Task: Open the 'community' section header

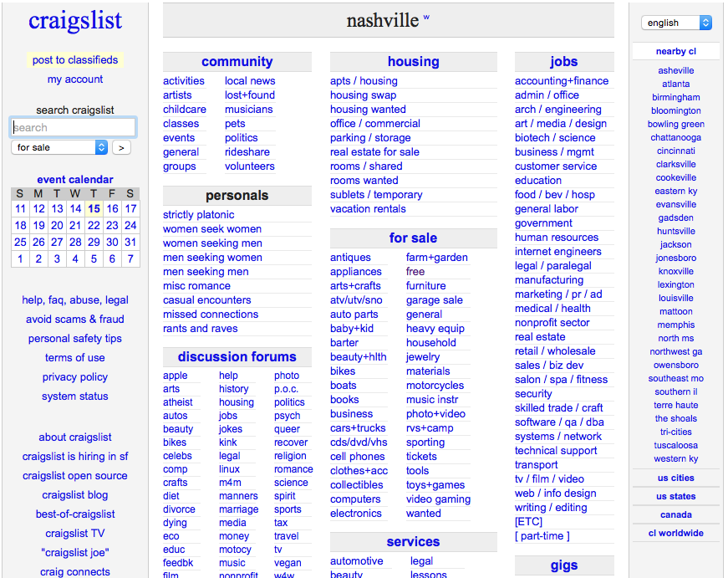Action: coord(237,61)
